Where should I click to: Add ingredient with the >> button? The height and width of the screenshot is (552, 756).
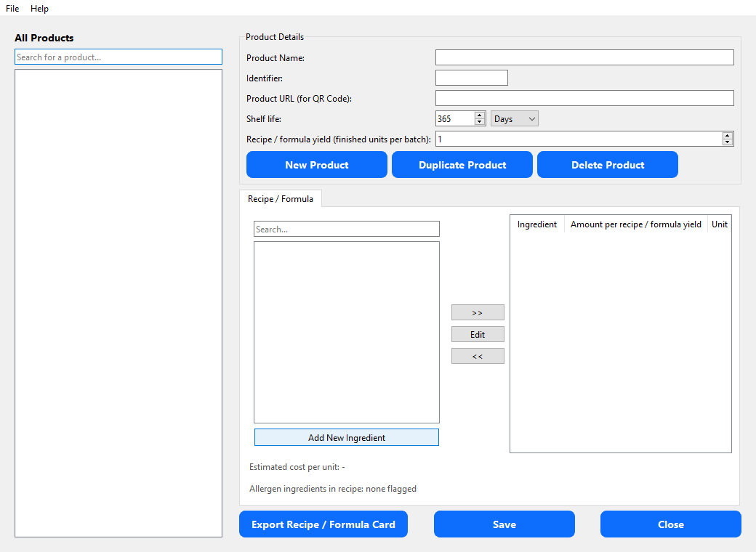[478, 312]
